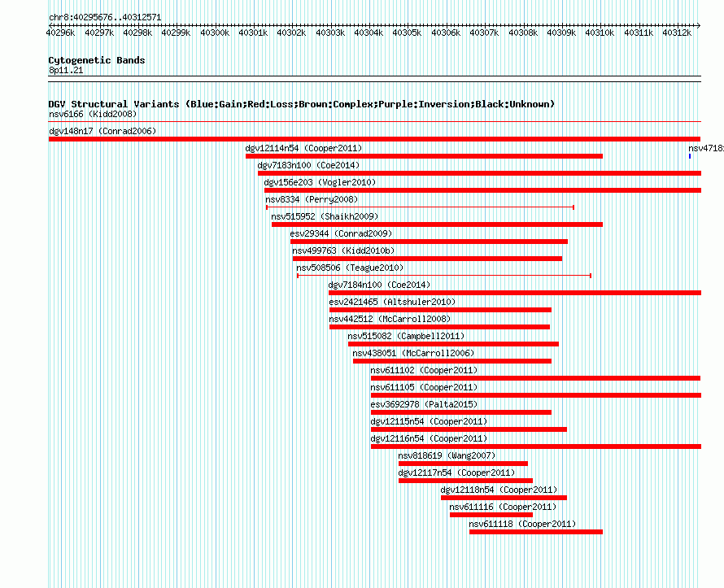Click nsv438051 (McCarroll2006) label
724x588 pixels.
[413, 353]
